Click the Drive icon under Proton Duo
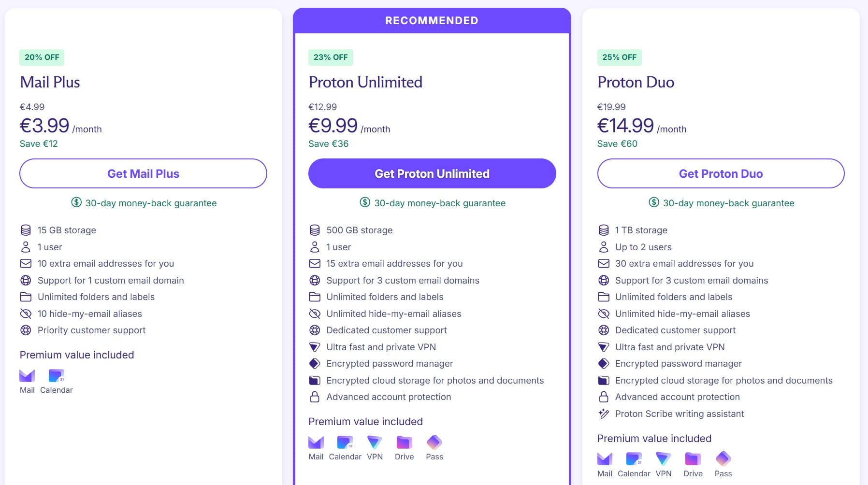This screenshot has width=868, height=485. tap(693, 458)
